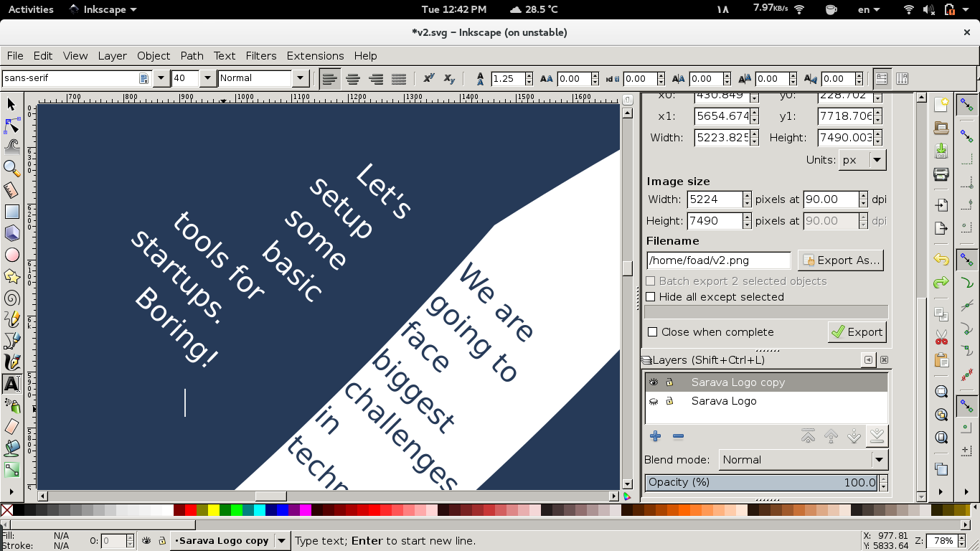Open the font size dropdown arrow

tap(207, 78)
